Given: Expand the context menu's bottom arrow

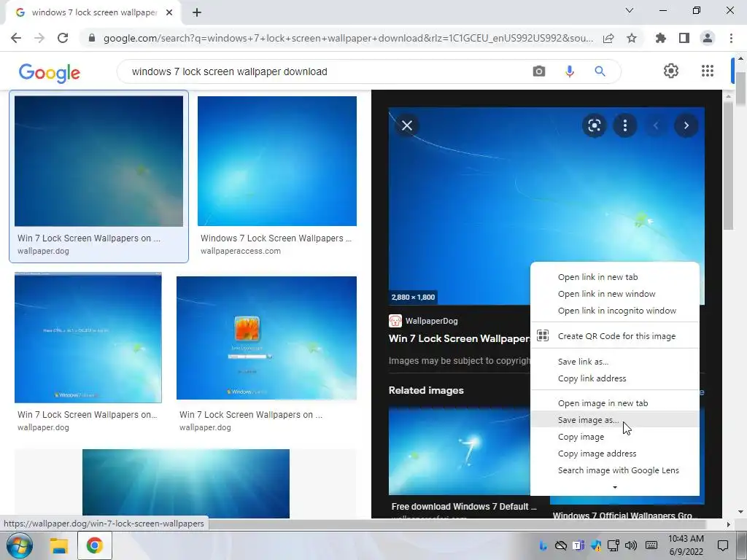Looking at the screenshot, I should pyautogui.click(x=615, y=487).
